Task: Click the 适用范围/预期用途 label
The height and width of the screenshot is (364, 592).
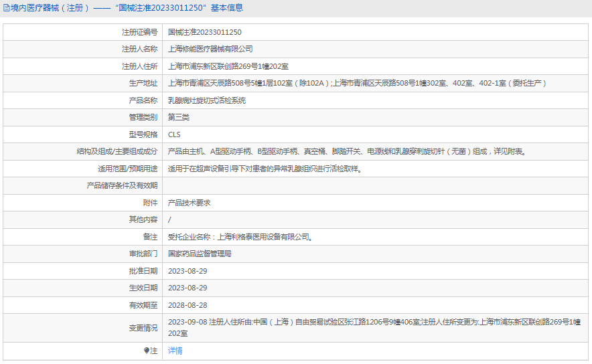Action: tap(128, 169)
